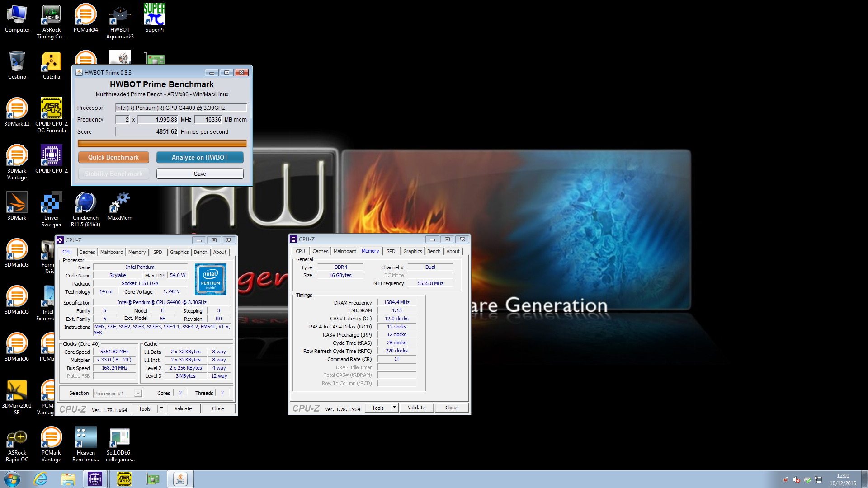Launch Driver Sweeper desktop shortcut
This screenshot has height=488, width=868.
[x=52, y=210]
